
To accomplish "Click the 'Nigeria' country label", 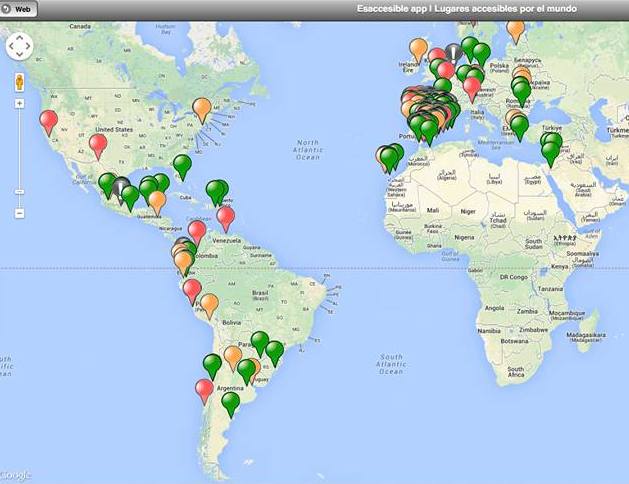I will coord(464,237).
